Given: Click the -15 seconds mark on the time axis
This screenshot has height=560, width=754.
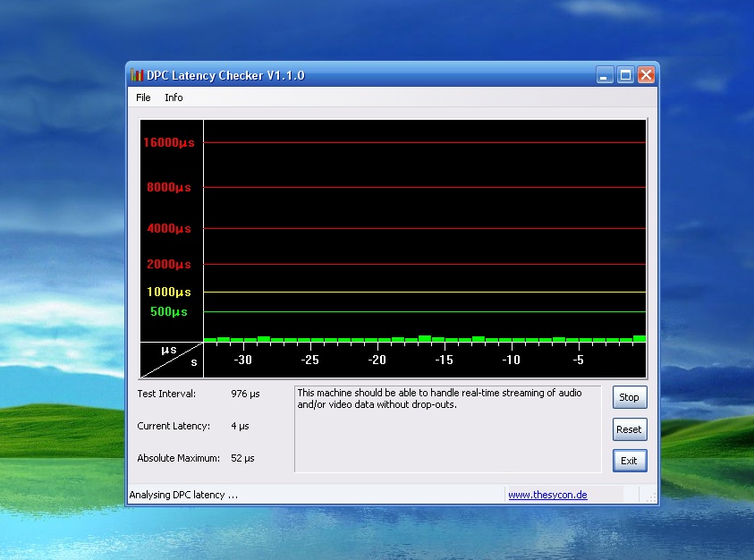Looking at the screenshot, I should click(x=444, y=361).
